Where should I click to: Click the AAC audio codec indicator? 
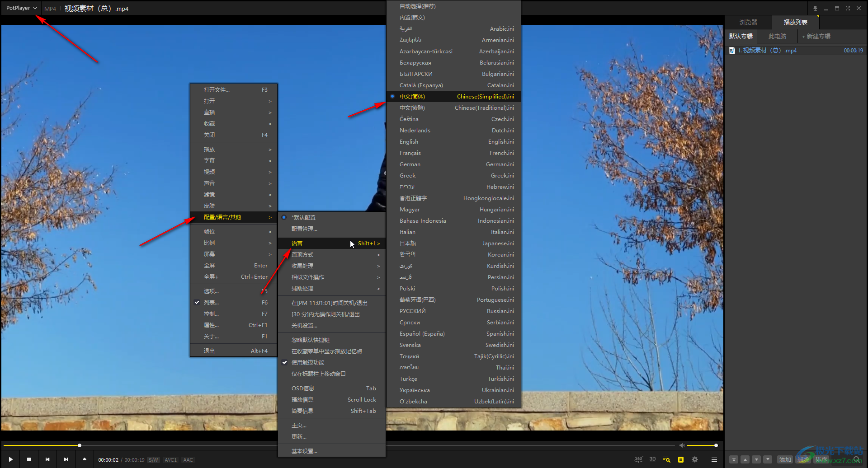tap(188, 460)
